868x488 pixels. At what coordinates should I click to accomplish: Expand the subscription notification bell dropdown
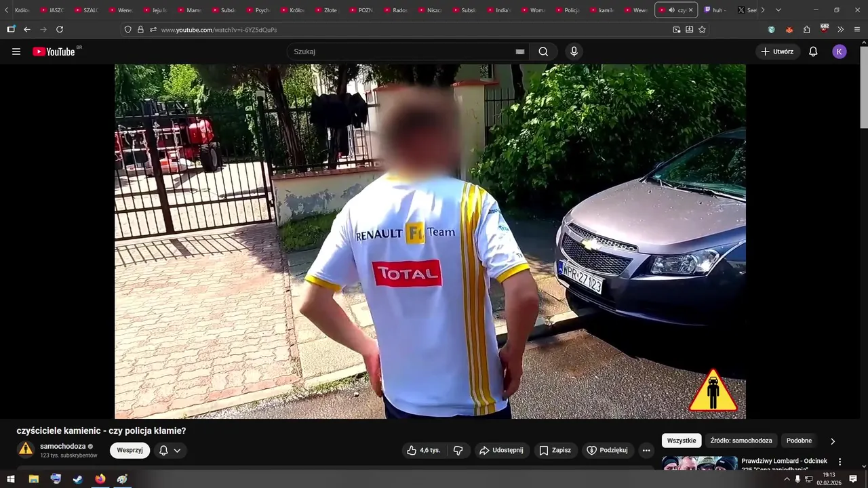pyautogui.click(x=170, y=450)
